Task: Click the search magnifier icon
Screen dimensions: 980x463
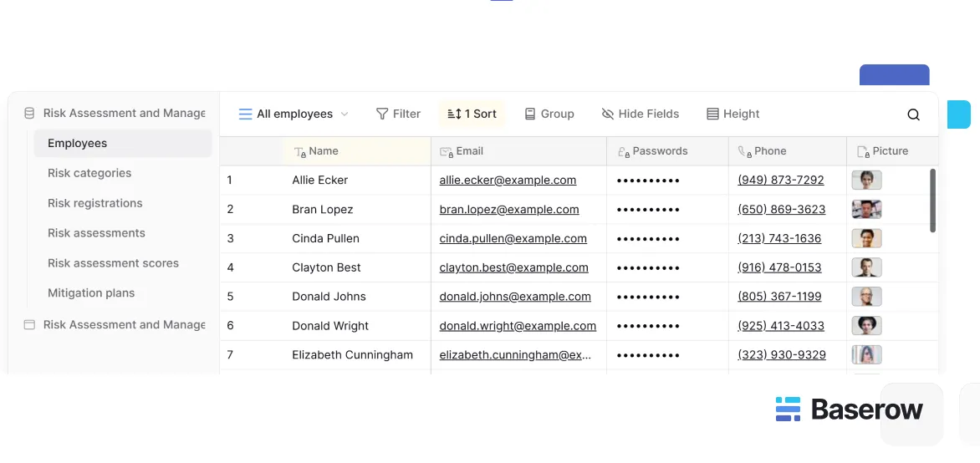Action: tap(913, 114)
